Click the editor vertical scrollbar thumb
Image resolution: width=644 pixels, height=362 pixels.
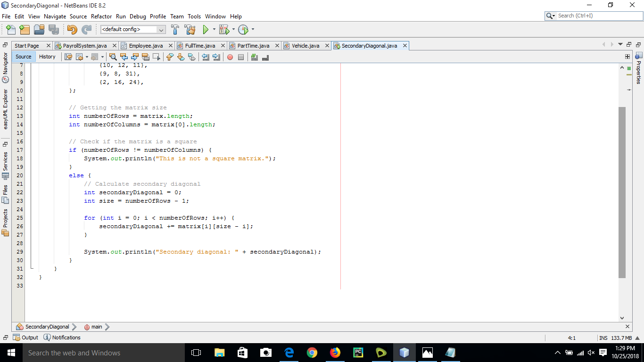coord(622,192)
